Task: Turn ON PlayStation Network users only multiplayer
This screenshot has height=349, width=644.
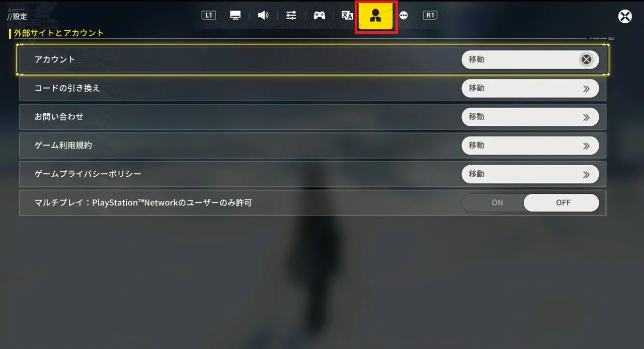Action: pyautogui.click(x=497, y=202)
